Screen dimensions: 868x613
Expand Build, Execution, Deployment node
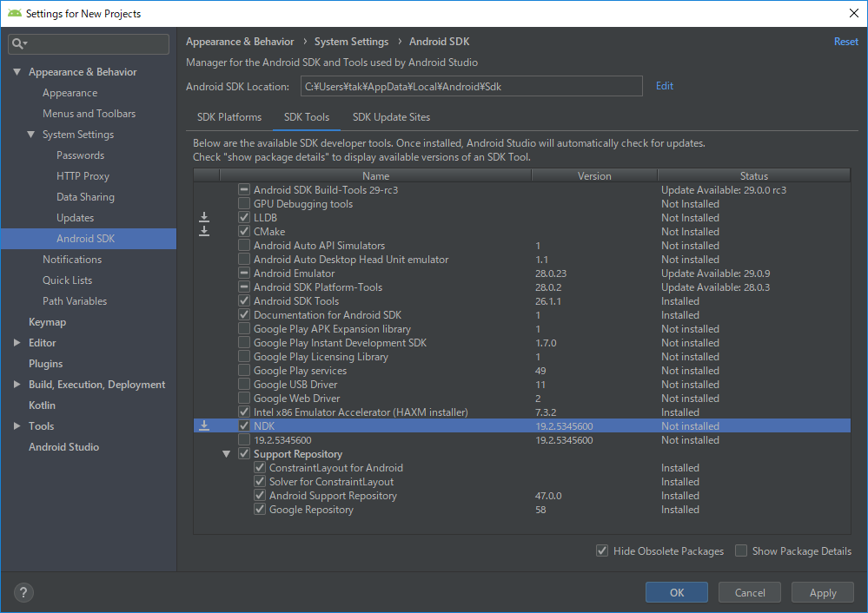coord(17,384)
